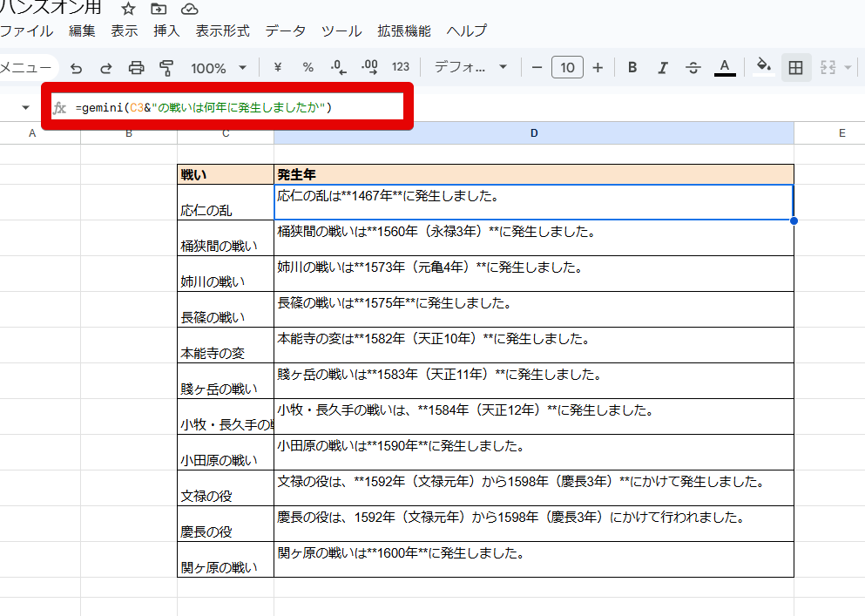Select the 文禄の役 cell
The image size is (865, 616).
click(x=226, y=488)
